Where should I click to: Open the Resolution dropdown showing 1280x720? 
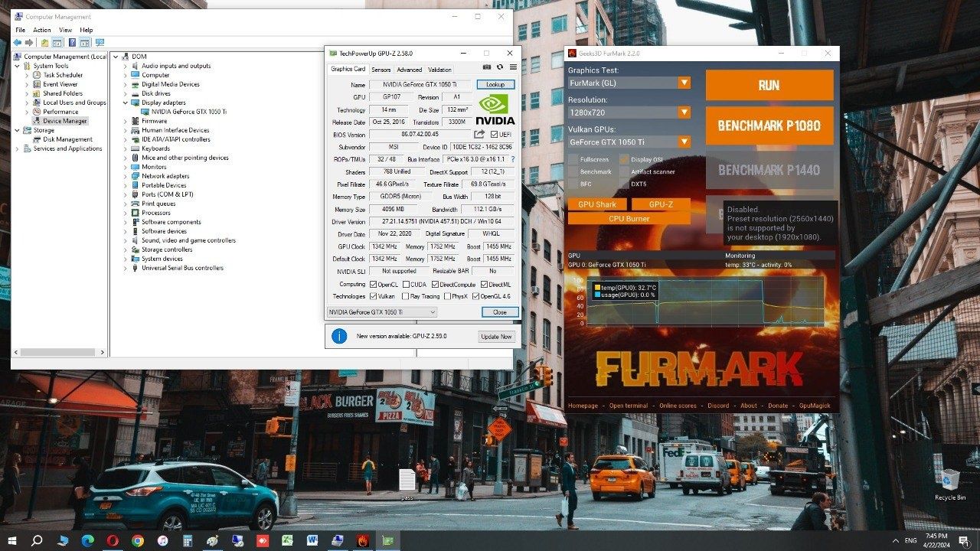point(629,112)
